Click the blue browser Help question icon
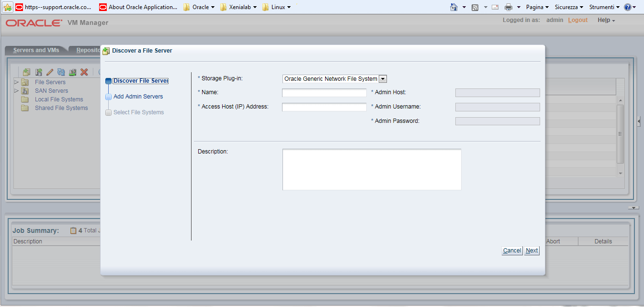This screenshot has width=644, height=307. tap(627, 7)
